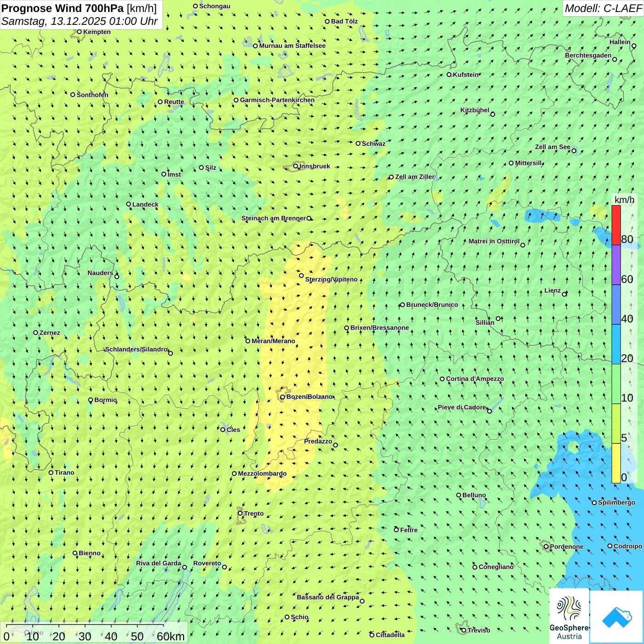Click the 'Zell am Ziller' label
644x644 pixels.
(x=414, y=177)
